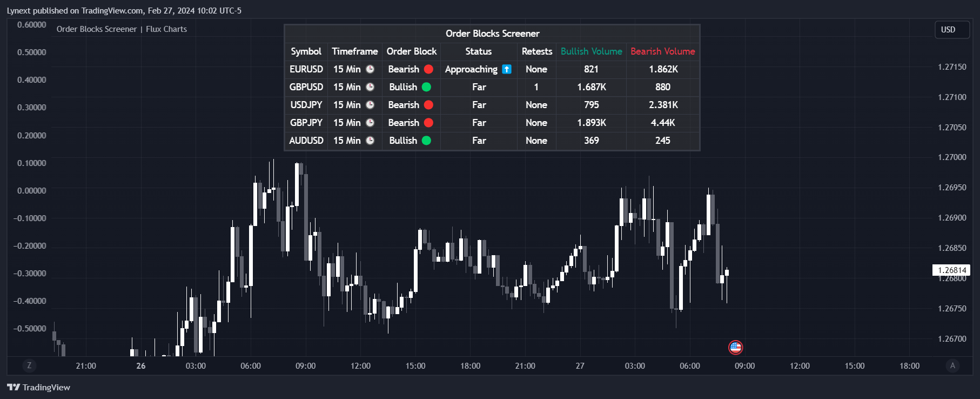Select the Bearish Volume column header

tap(662, 51)
